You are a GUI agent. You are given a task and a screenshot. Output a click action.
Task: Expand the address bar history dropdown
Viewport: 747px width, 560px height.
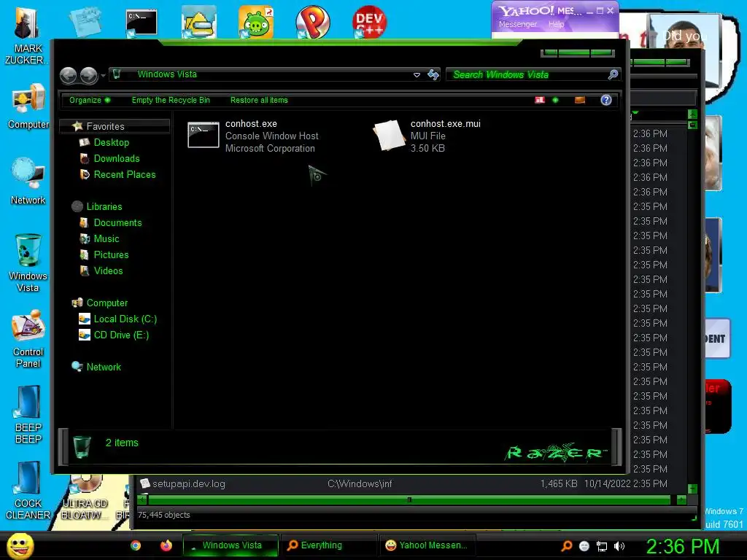click(417, 75)
